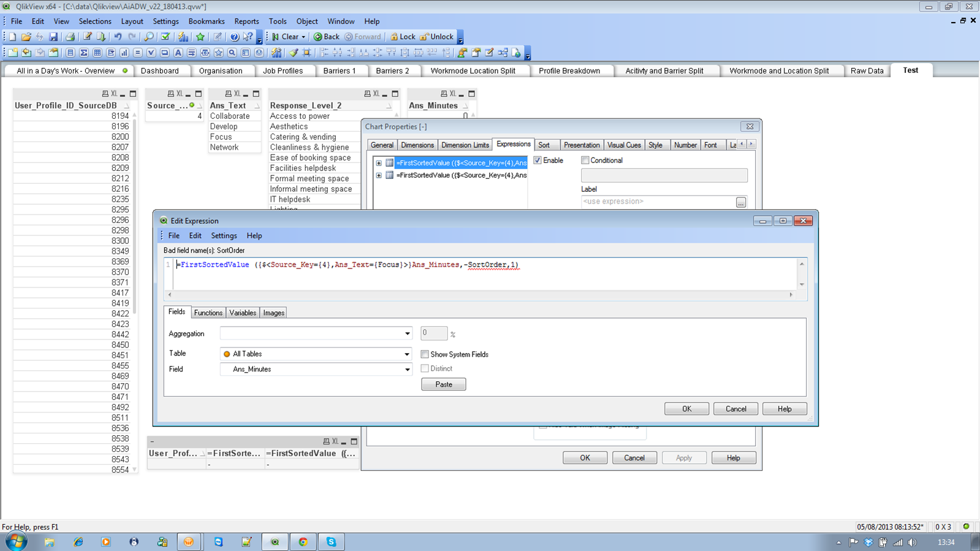The image size is (980, 551).
Task: Enable Show System Fields
Action: (x=425, y=354)
